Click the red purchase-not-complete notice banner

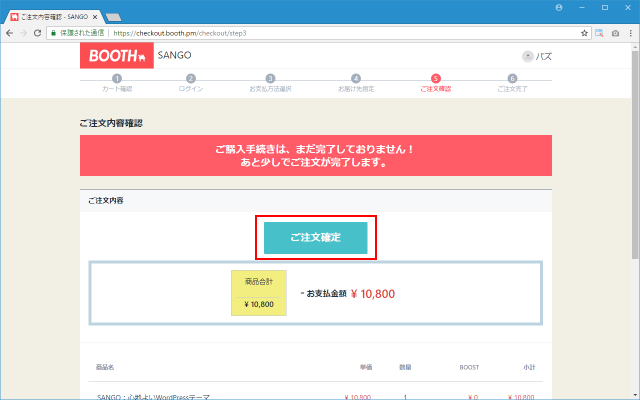(316, 156)
